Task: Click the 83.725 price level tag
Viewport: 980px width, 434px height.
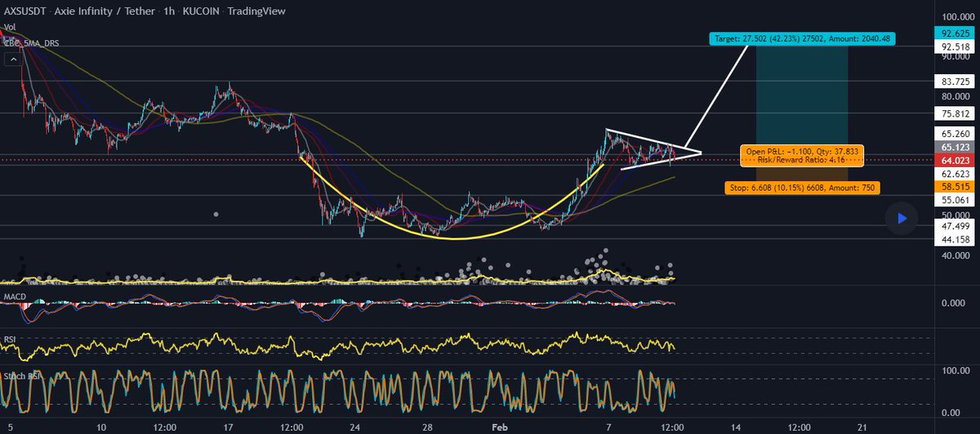Action: pos(955,82)
